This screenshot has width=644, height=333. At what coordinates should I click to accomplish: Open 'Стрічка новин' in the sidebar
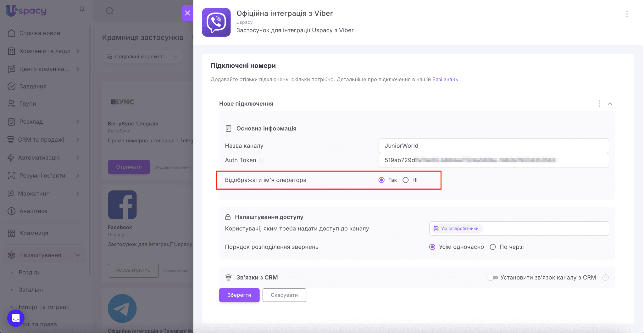point(40,33)
